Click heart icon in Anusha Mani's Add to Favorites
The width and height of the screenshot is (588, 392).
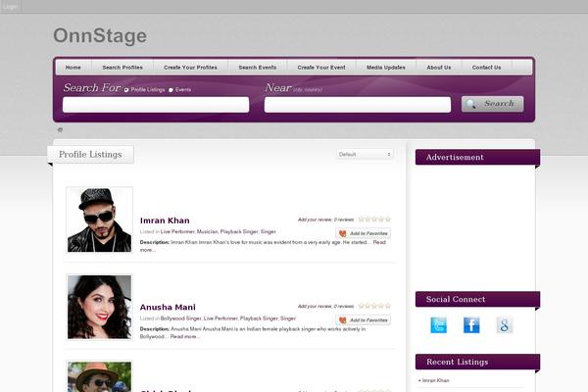pyautogui.click(x=342, y=320)
